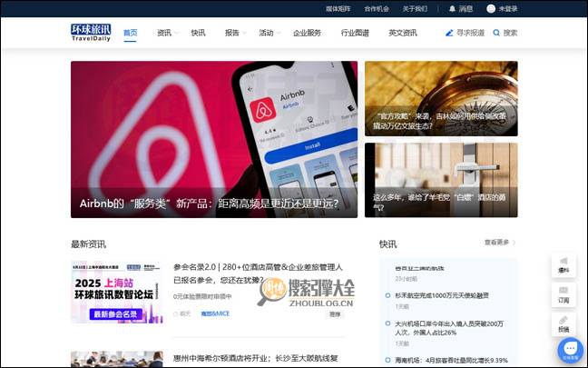The width and height of the screenshot is (588, 368).
Task: Expand the 资讯 dropdown arrow
Action: [177, 34]
